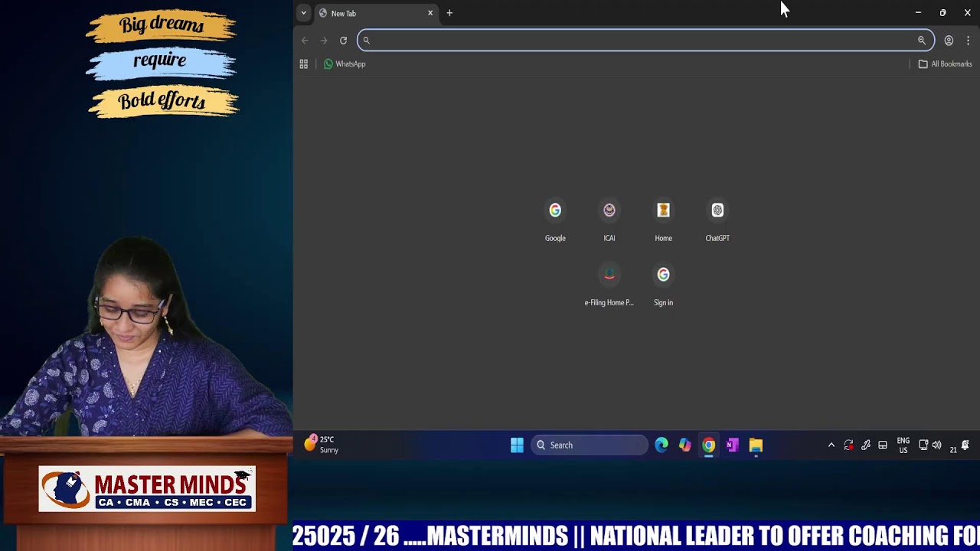This screenshot has width=980, height=551.
Task: Open the ICAI shortcut tile
Action: [x=609, y=220]
